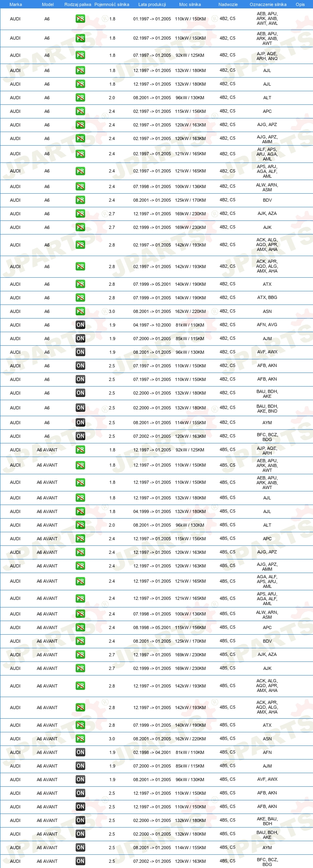Click petrol icon in A6 2.8 ATX, BBG row
This screenshot has width=313, height=868.
80,298
